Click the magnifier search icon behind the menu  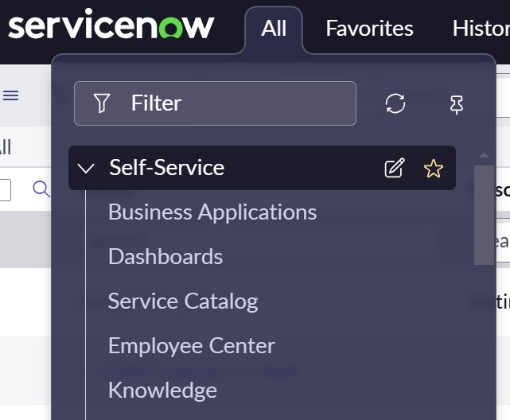pos(41,189)
